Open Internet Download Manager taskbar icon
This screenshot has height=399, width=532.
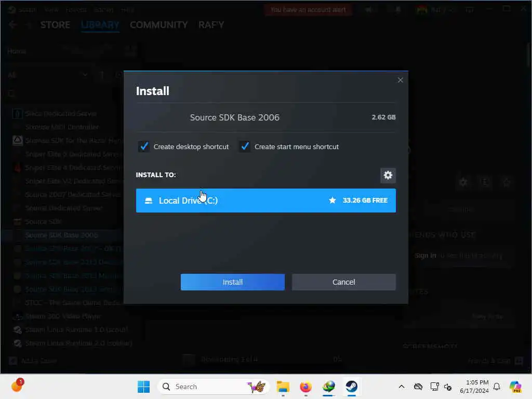point(328,387)
